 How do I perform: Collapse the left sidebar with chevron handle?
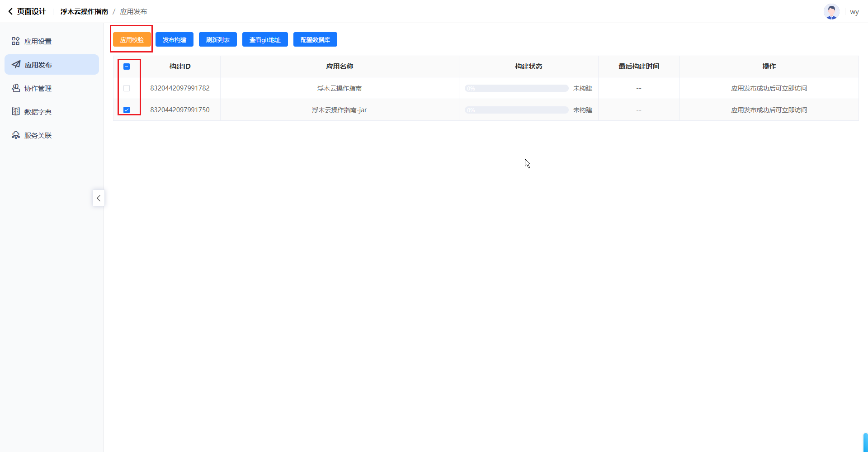click(x=99, y=198)
